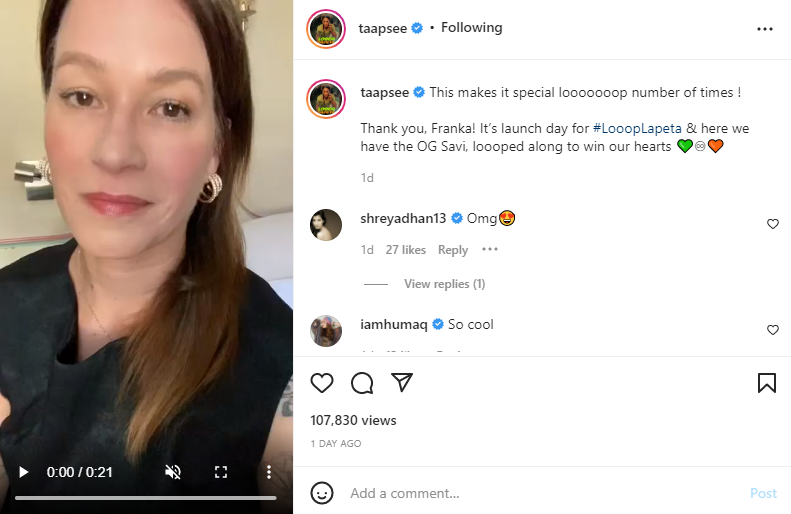Like shreyadhan13's comment
Viewport: 791px width, 514px height.
pos(772,224)
